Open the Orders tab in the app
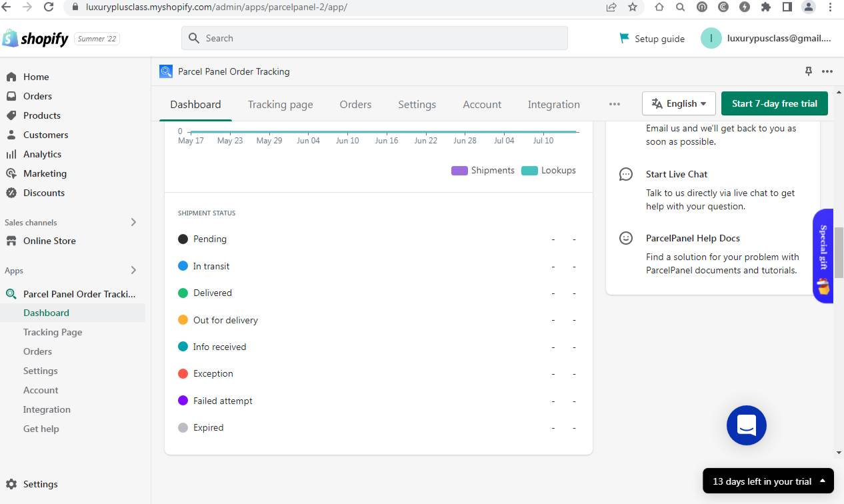Image resolution: width=844 pixels, height=504 pixels. coord(355,104)
